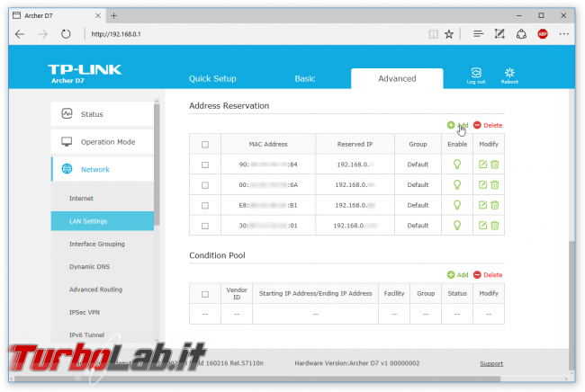The height and width of the screenshot is (392, 585).
Task: Add page to favorites star icon
Action: coord(449,34)
